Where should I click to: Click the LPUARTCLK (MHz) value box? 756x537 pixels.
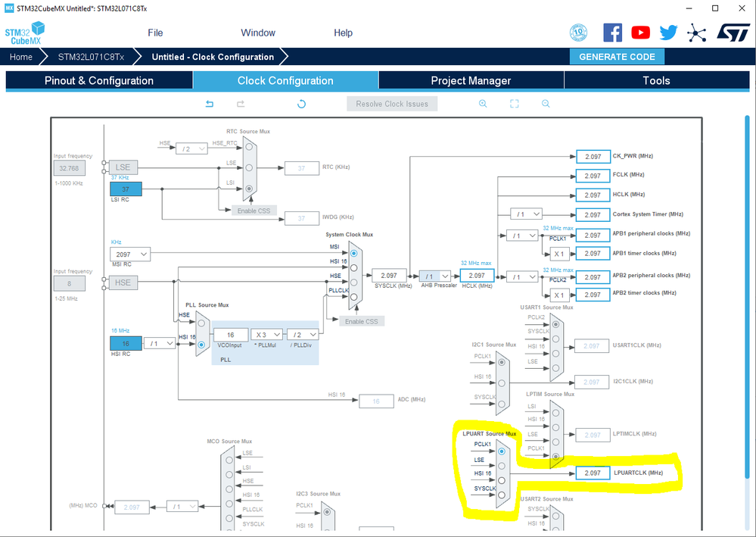coord(593,473)
